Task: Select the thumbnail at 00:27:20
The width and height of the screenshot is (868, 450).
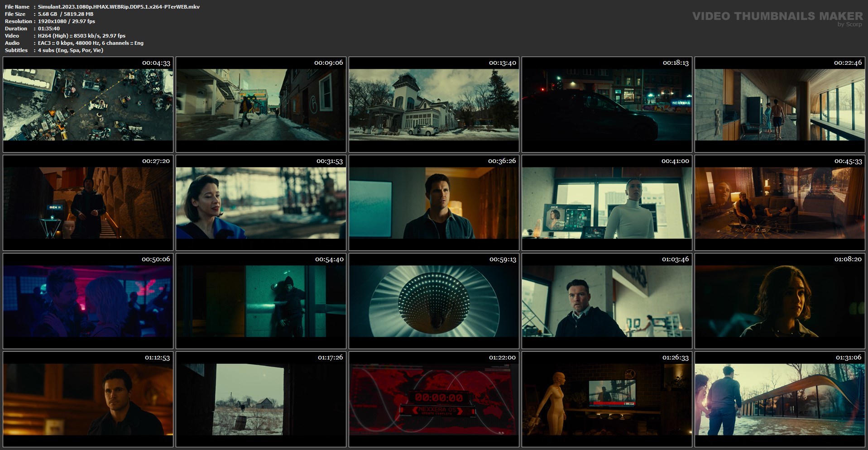Action: (x=88, y=203)
